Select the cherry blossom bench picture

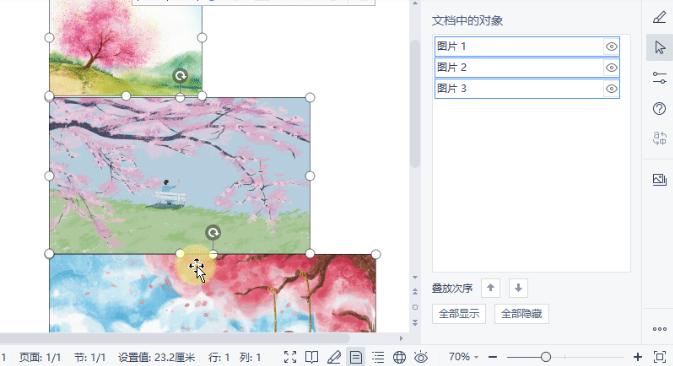coord(179,175)
